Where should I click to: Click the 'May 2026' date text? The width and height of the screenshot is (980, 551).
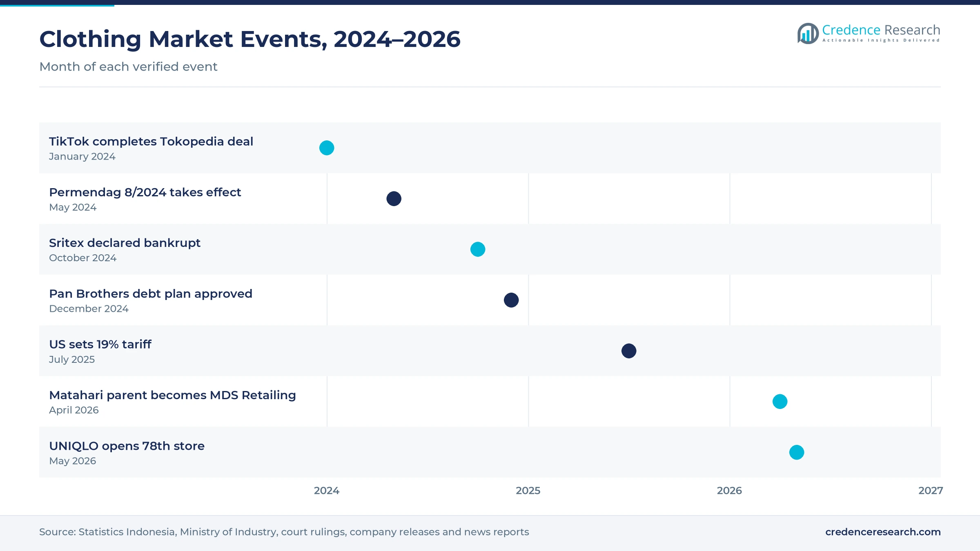click(x=73, y=461)
